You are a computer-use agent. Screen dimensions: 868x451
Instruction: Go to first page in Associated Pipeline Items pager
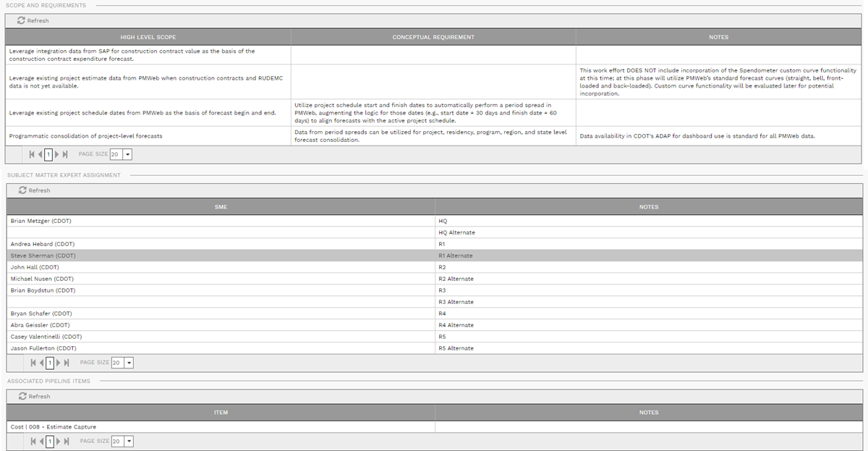click(33, 441)
